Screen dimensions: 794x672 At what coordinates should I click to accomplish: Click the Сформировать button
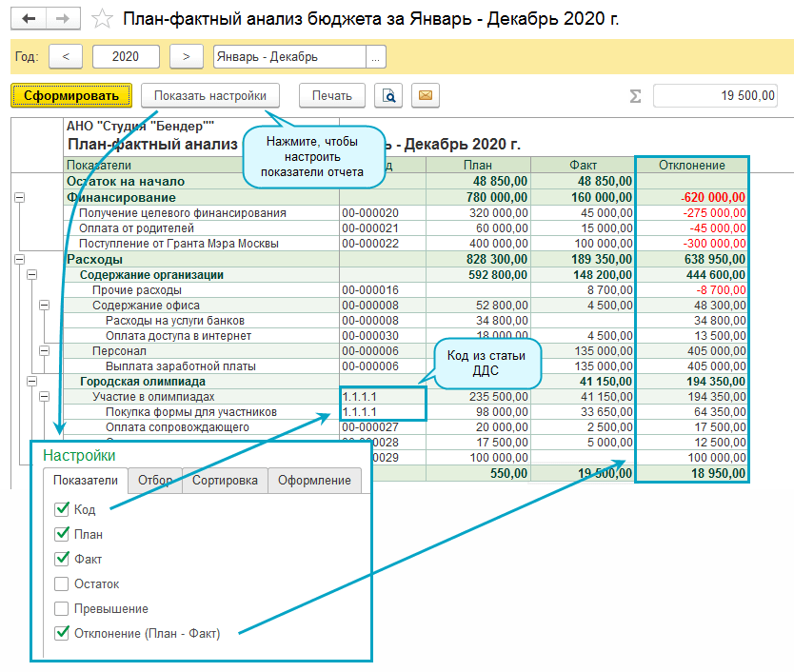tap(70, 95)
